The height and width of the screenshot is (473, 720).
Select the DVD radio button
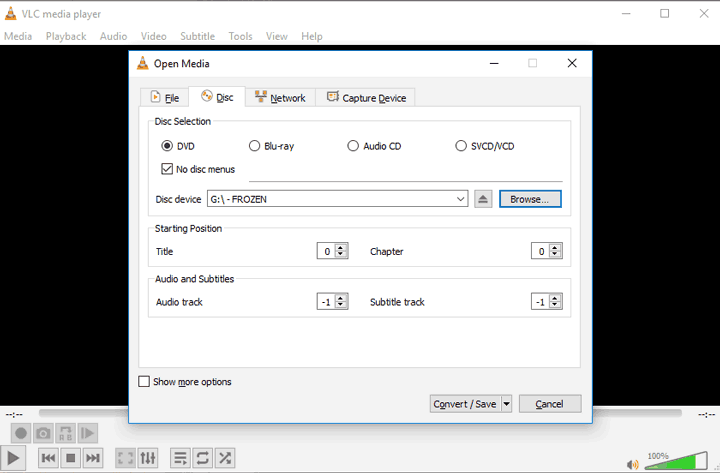click(167, 146)
